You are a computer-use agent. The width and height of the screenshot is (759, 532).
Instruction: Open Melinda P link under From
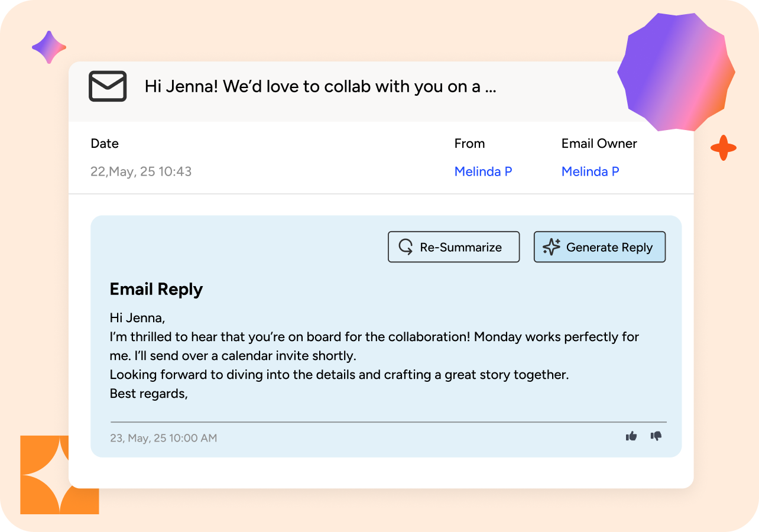483,171
